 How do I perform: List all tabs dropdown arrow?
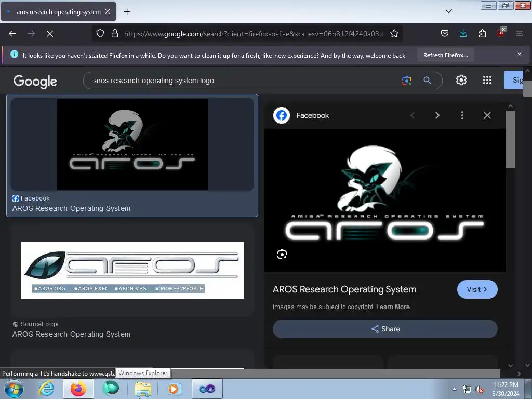click(449, 11)
